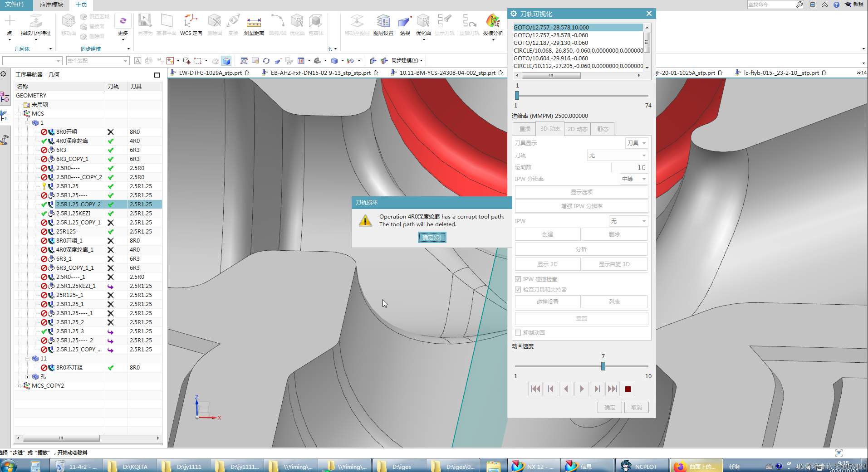Select the 2.5R1.25KEZI operation
This screenshot has width=868, height=472.
point(73,214)
